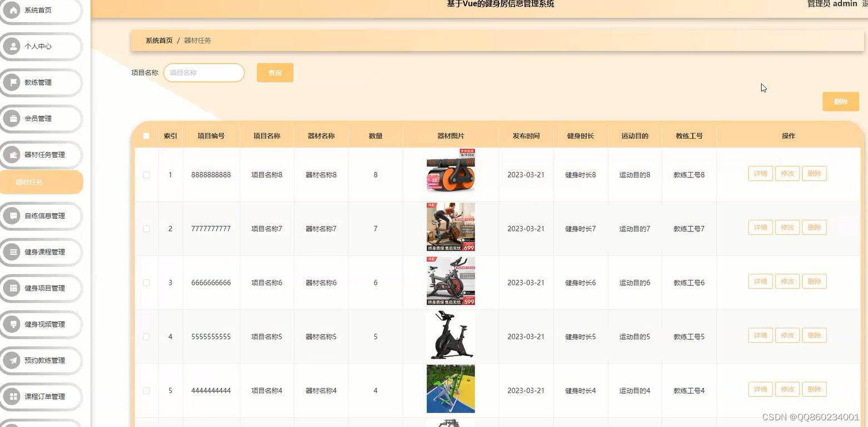Click the black bike image in row 4

click(451, 335)
